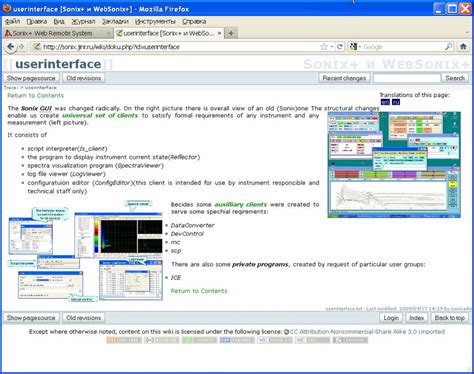Open the Справка menu
This screenshot has height=374, width=474.
(194, 21)
